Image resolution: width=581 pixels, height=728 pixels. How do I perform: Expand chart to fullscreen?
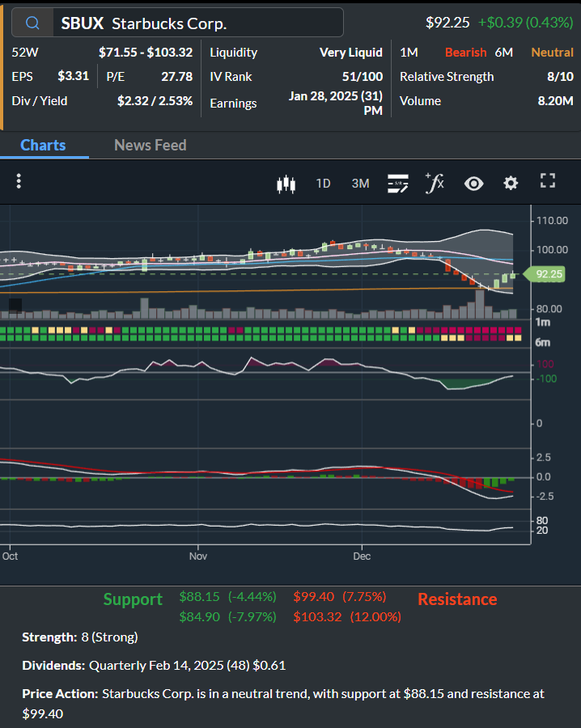pyautogui.click(x=548, y=180)
